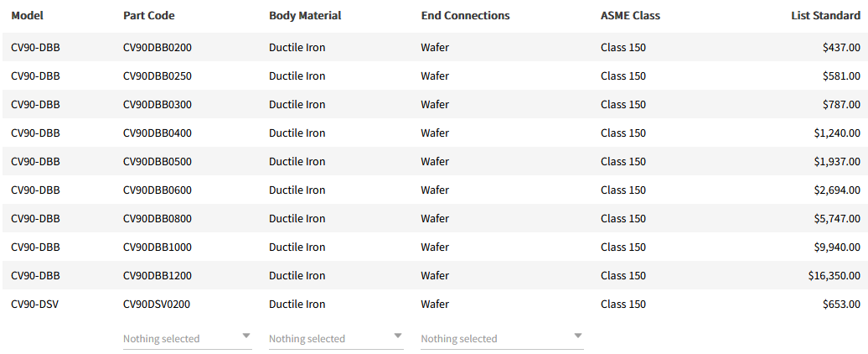Click the ASME Class column header
This screenshot has height=354, width=868.
coord(630,16)
